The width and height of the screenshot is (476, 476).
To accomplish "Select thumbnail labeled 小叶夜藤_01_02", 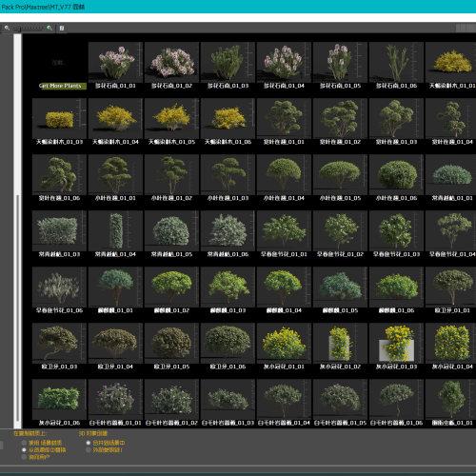I will click(x=171, y=174).
